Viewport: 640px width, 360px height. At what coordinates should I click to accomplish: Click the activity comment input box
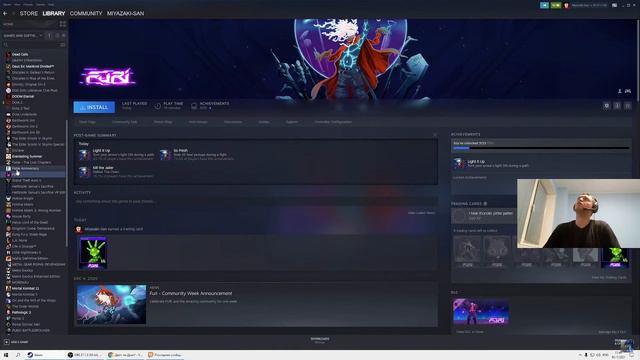click(x=256, y=201)
